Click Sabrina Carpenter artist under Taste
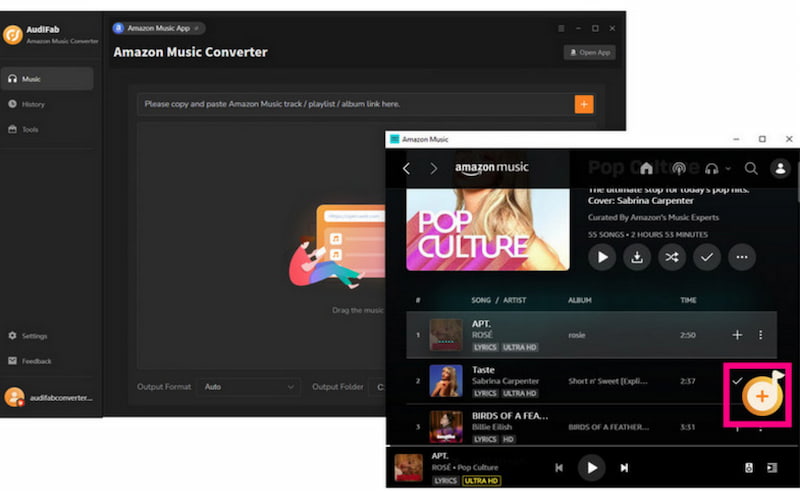Screen dimensions: 800x491 505,381
